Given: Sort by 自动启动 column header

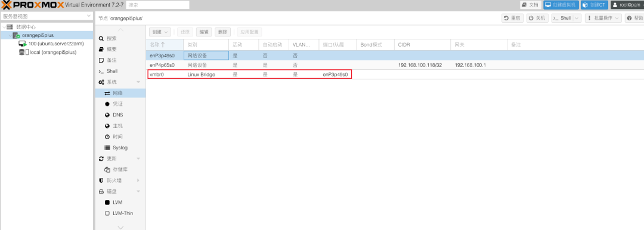Looking at the screenshot, I should (274, 44).
